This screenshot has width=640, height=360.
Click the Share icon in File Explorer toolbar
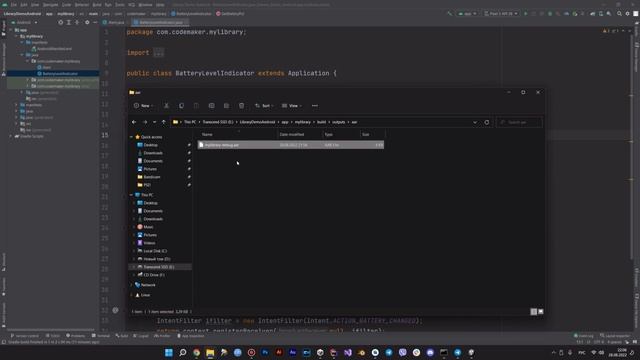tap(227, 106)
